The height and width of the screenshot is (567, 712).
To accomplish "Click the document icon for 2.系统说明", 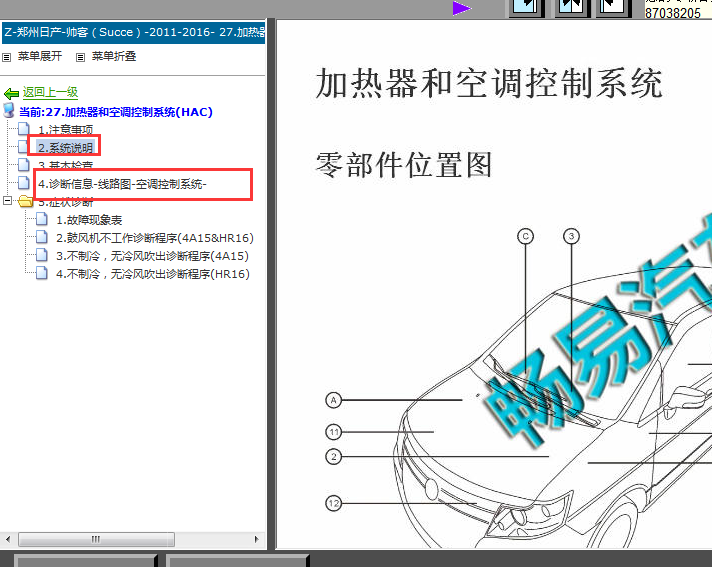I will coord(23,147).
